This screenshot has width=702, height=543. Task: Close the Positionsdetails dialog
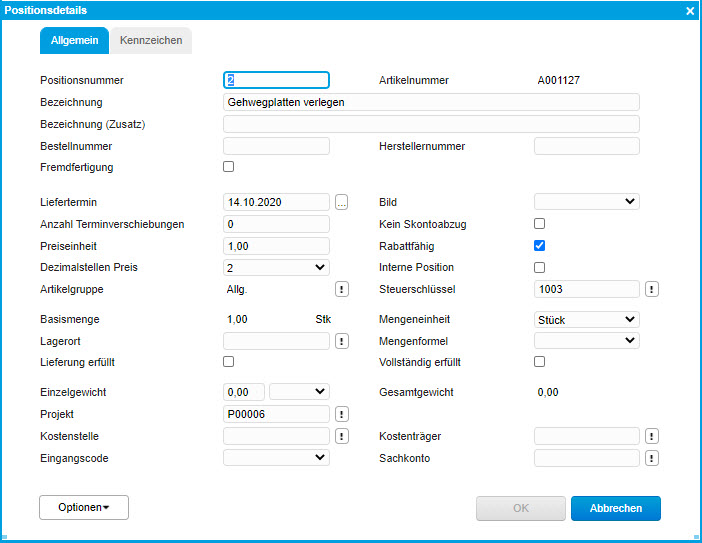689,10
